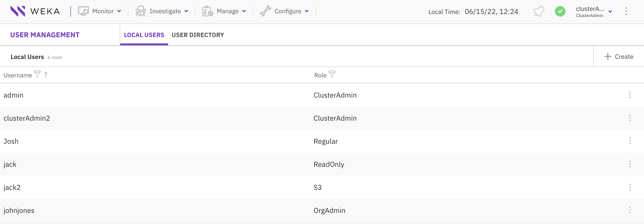Image resolution: width=644 pixels, height=224 pixels.
Task: Open the notifications bell icon
Action: pos(539,11)
